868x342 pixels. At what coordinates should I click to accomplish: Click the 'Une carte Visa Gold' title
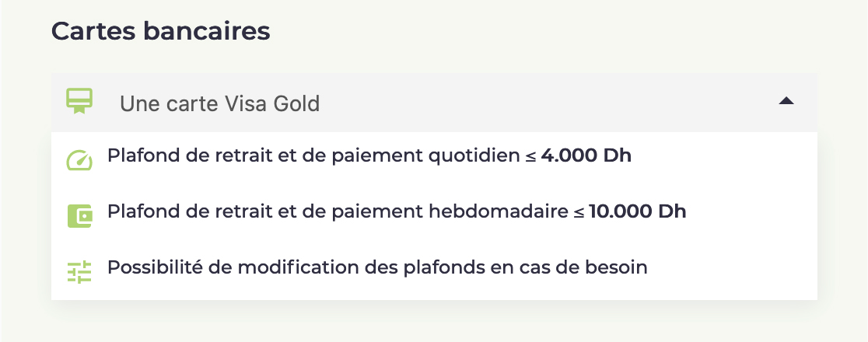220,103
